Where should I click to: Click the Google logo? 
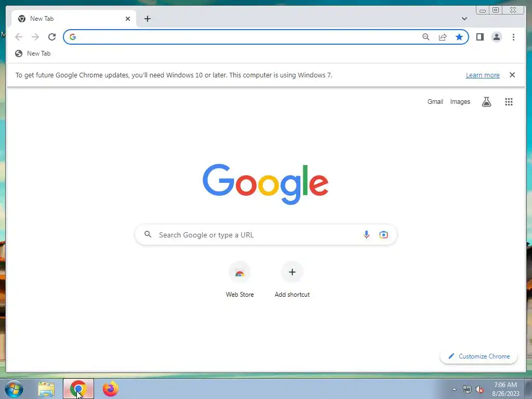(x=265, y=184)
